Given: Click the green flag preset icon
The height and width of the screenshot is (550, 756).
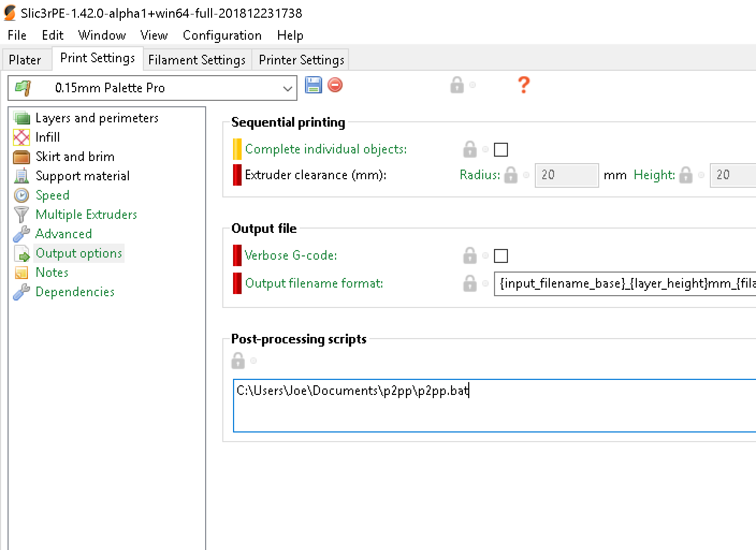Looking at the screenshot, I should coord(23,88).
